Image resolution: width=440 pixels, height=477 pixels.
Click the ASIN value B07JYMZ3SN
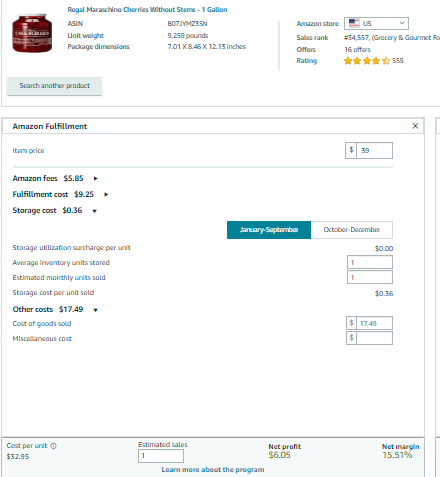[x=187, y=24]
